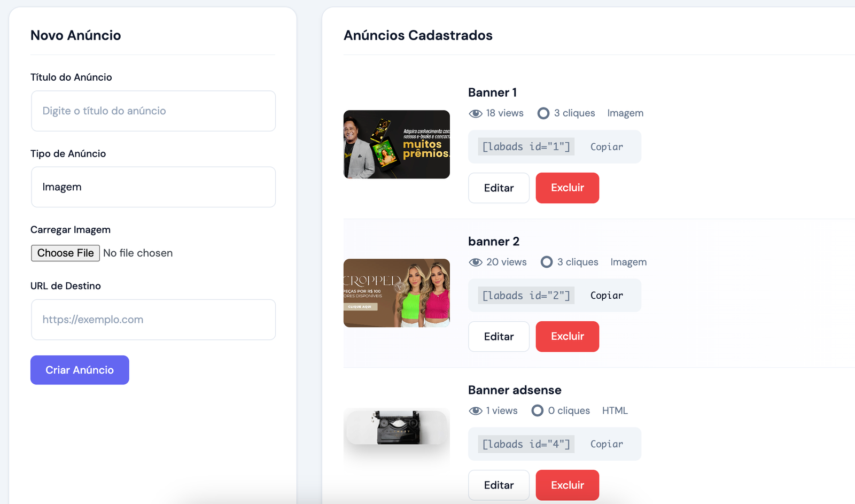Open the Tipo de Anúncio dropdown

(x=153, y=187)
